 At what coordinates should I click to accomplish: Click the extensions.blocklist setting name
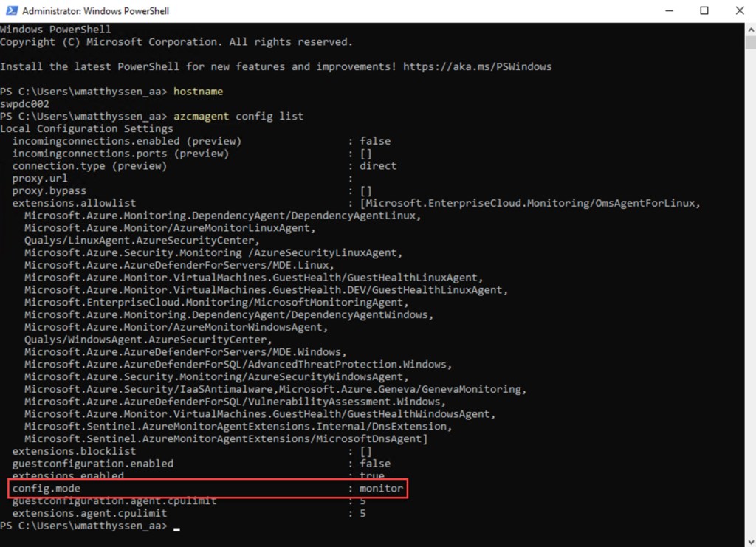point(74,451)
